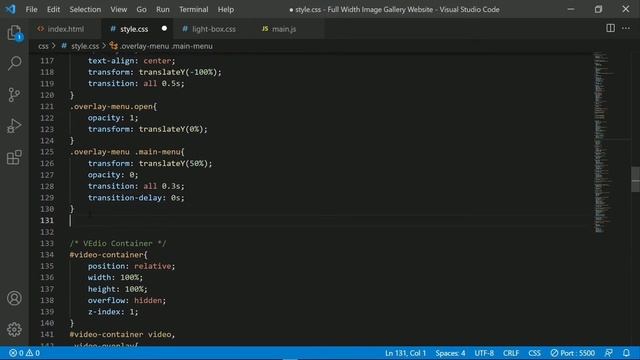The height and width of the screenshot is (360, 640).
Task: Open the View menu
Action: tap(118, 9)
